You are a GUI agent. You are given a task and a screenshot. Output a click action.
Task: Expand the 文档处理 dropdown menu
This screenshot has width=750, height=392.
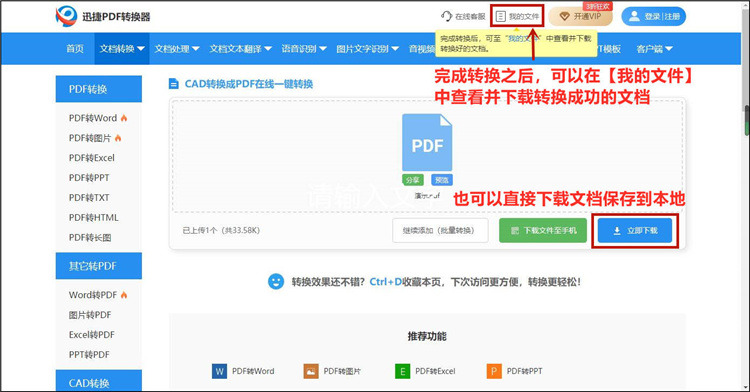pyautogui.click(x=177, y=49)
